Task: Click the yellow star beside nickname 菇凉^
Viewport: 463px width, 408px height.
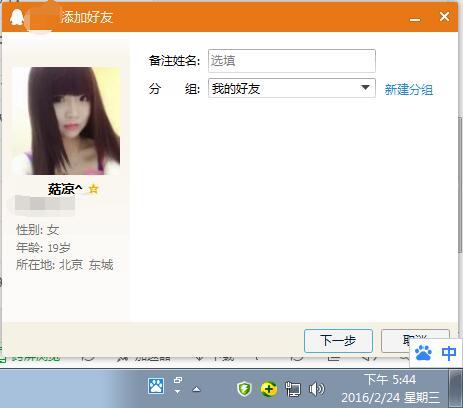Action: pos(94,189)
